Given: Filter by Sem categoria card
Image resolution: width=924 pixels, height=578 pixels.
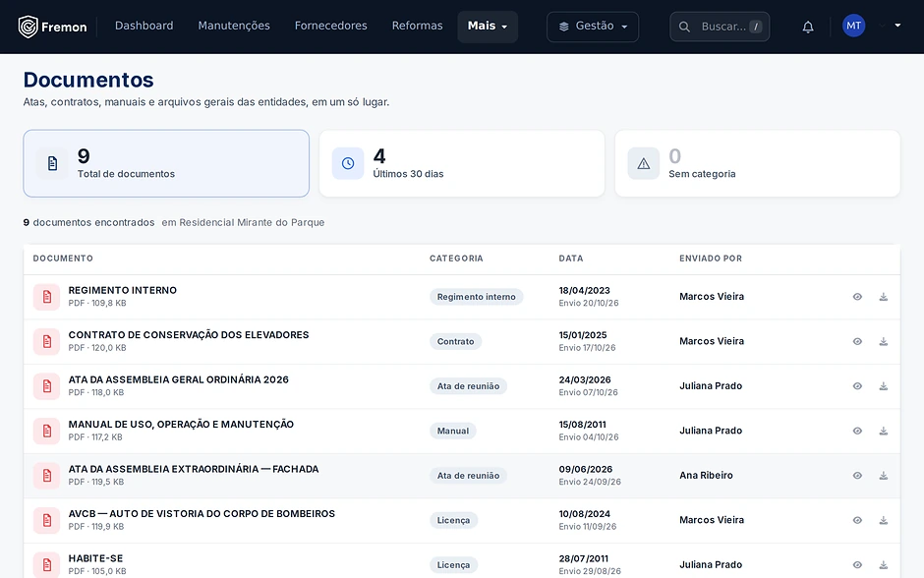Looking at the screenshot, I should click(x=757, y=163).
